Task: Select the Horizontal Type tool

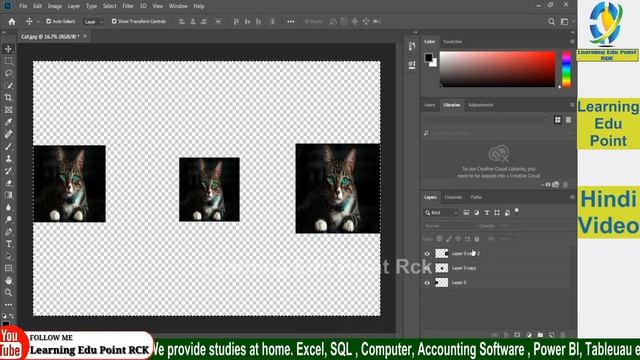Action: [8, 244]
